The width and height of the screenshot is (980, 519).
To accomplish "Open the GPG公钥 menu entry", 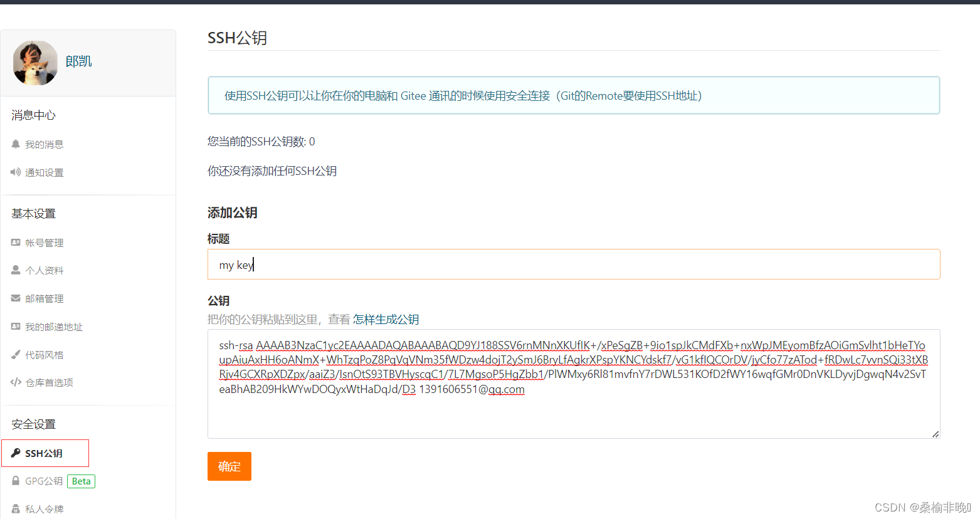I will pos(44,481).
